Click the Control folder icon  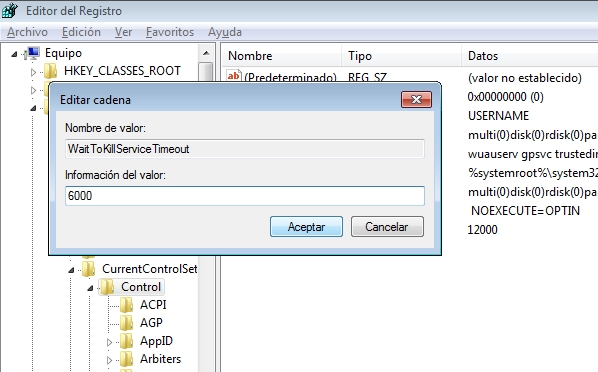pos(108,287)
